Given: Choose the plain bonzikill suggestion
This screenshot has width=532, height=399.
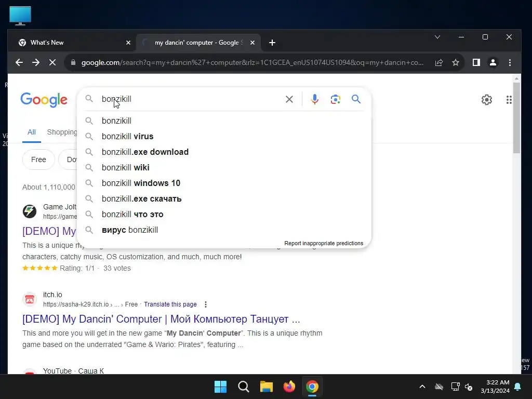Looking at the screenshot, I should [224, 121].
